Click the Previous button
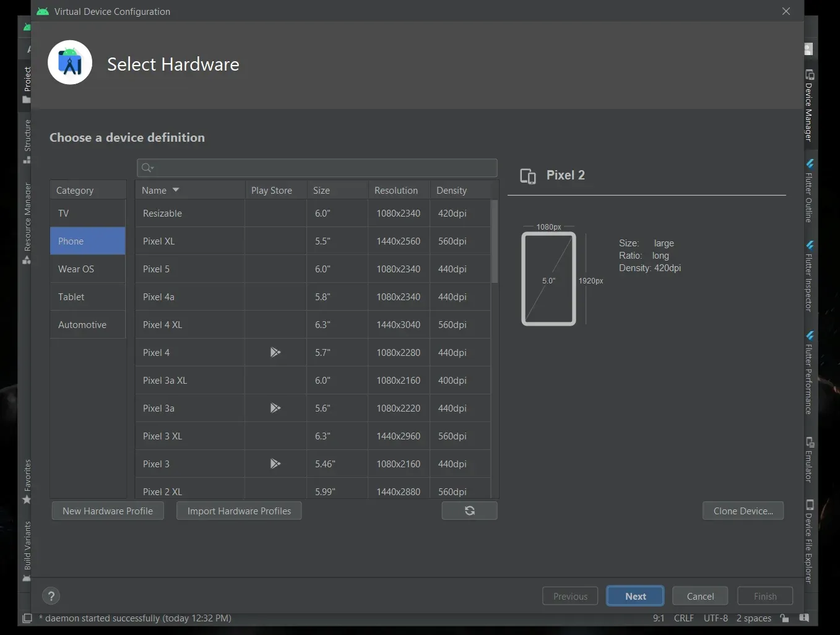The image size is (840, 635). click(x=570, y=596)
